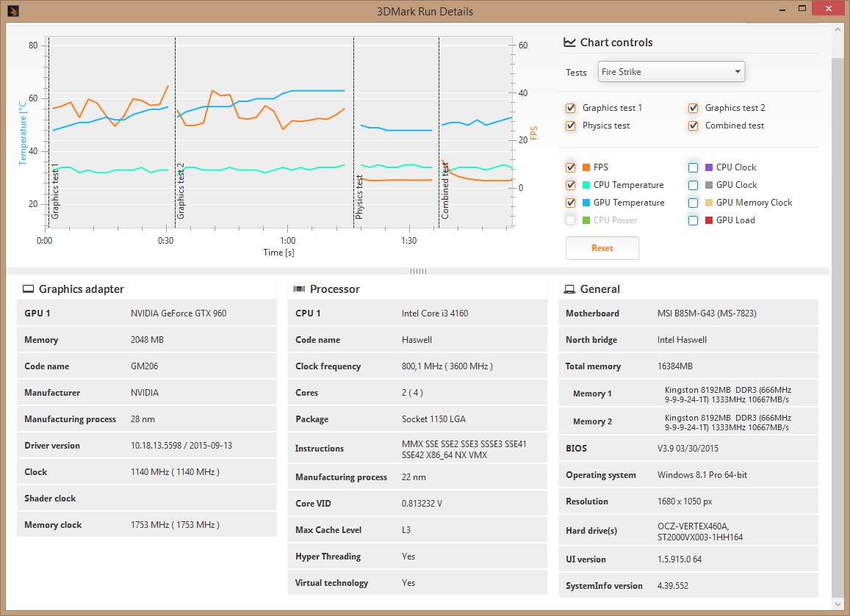Click the UI version 1.5.915.0 64 value
Viewport: 850px width, 616px height.
pos(680,559)
